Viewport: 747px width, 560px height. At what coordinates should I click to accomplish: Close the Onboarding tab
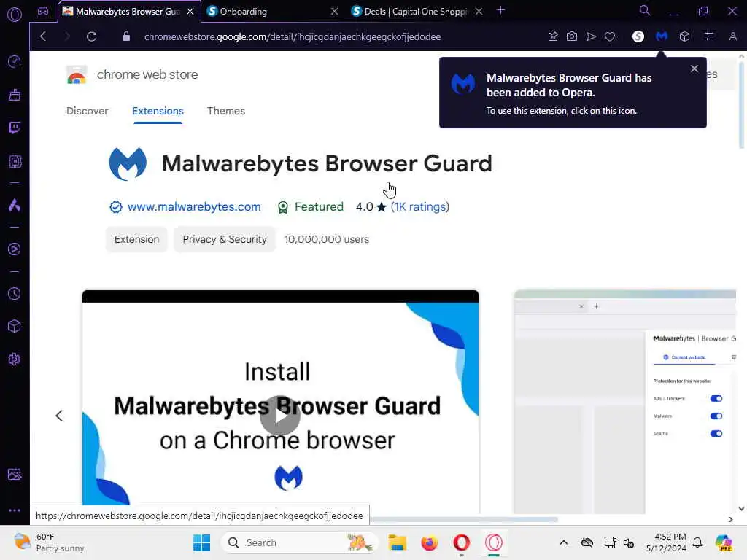(334, 12)
